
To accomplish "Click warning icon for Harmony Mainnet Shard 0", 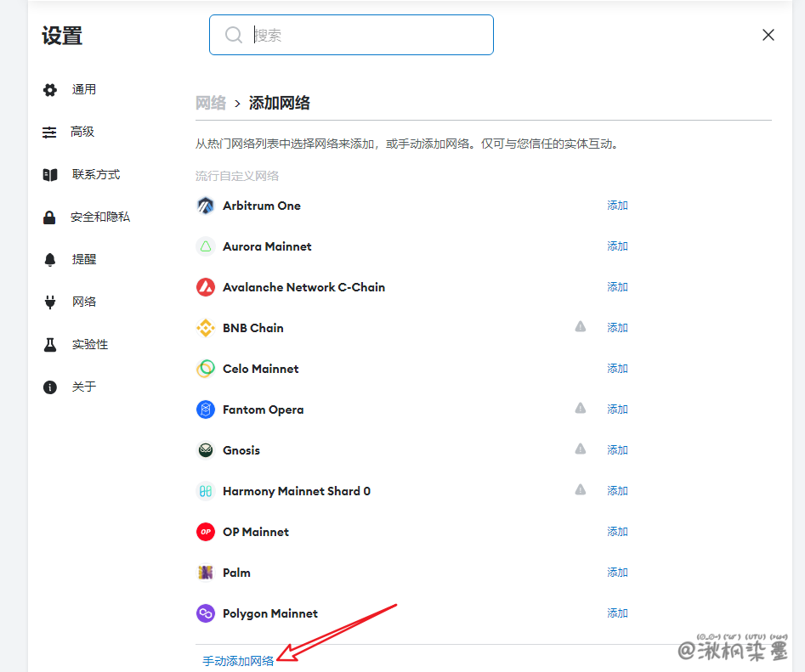I will pos(581,490).
